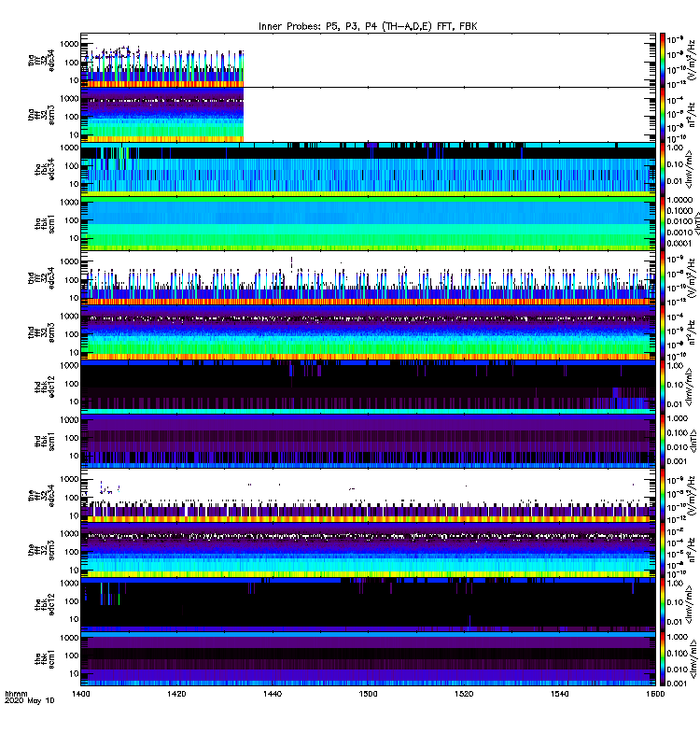This screenshot has width=700, height=747.
Task: Click the 'thd fbk scm1' panel label
Action: tap(45, 442)
